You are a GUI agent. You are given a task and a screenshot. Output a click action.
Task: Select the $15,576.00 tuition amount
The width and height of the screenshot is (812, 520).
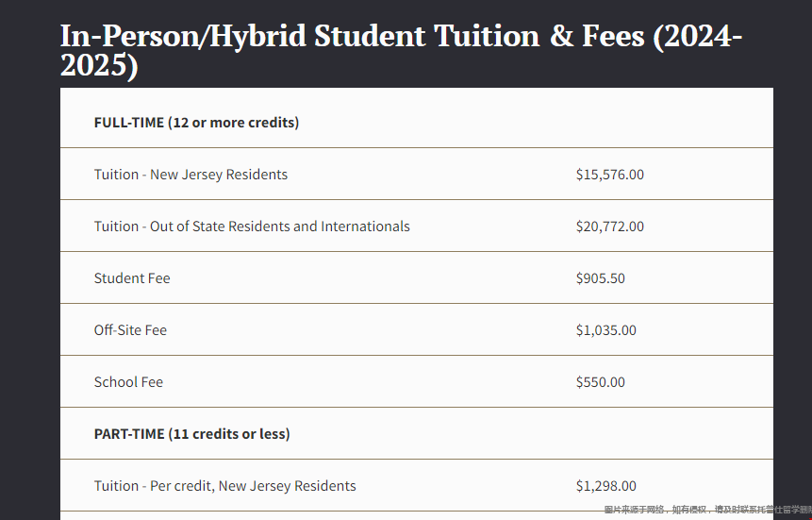(x=610, y=175)
